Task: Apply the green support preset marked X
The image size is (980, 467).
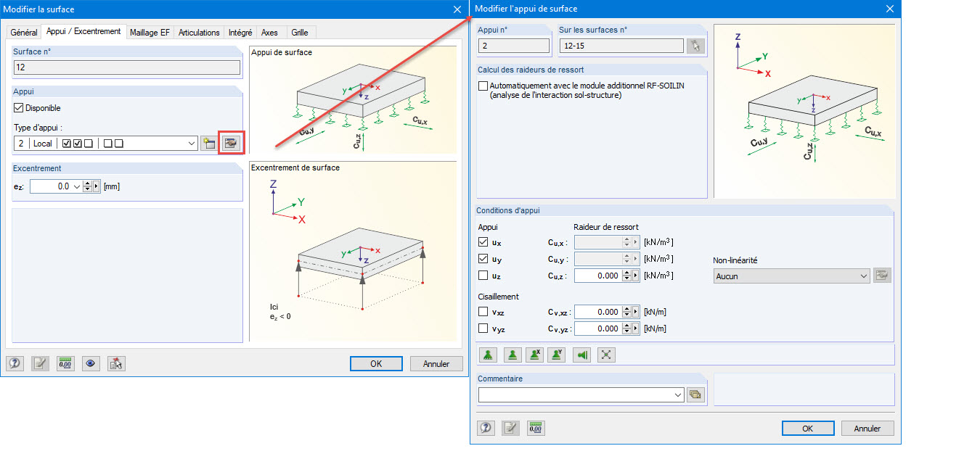Action: coord(535,355)
